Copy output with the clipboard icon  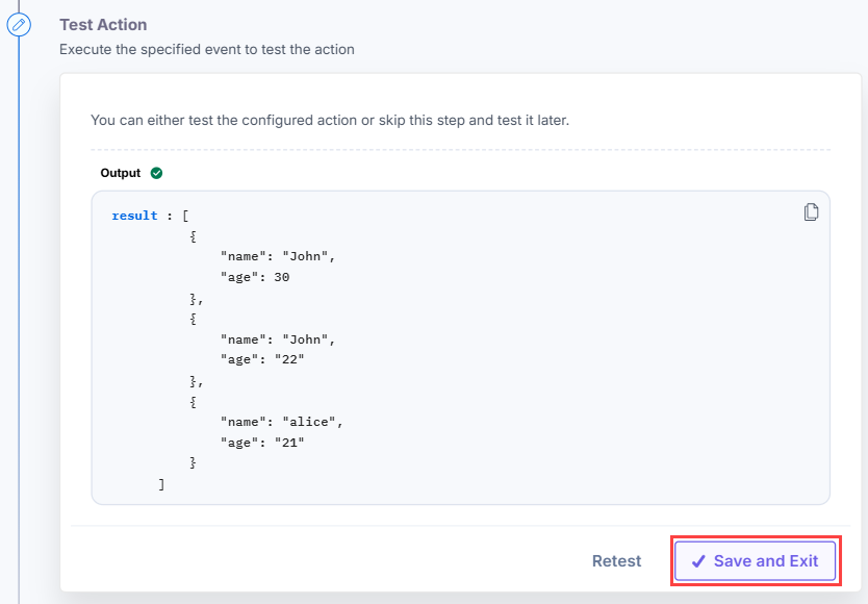(811, 212)
